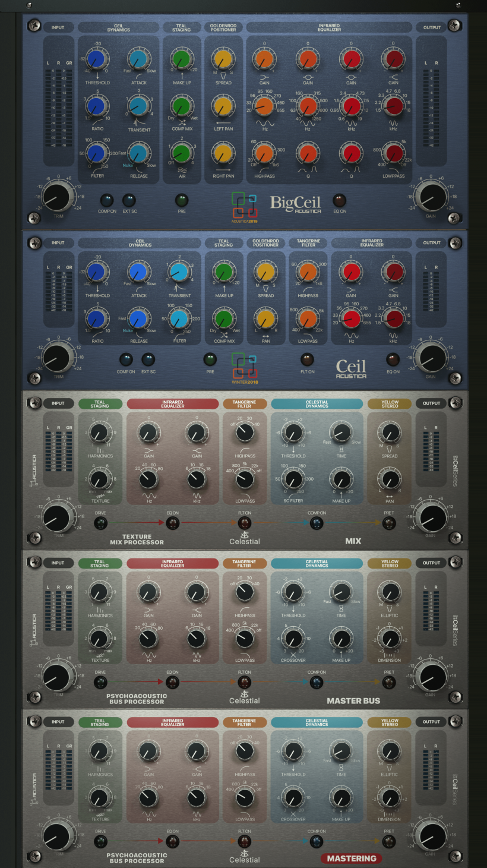Toggle PRE T on the Master Bus processor
This screenshot has width=487, height=868.
point(389,682)
